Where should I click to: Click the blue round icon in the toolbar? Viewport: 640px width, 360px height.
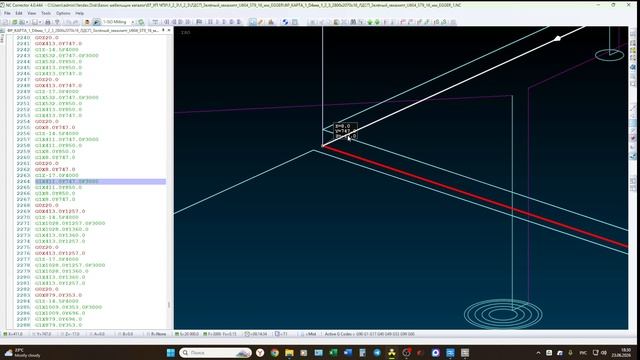(x=285, y=22)
